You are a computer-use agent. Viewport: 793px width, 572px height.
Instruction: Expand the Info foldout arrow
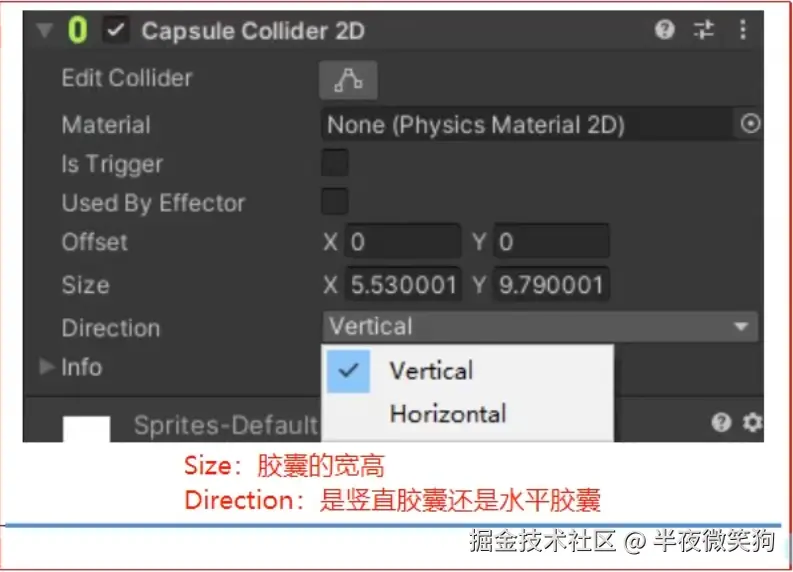[x=47, y=366]
